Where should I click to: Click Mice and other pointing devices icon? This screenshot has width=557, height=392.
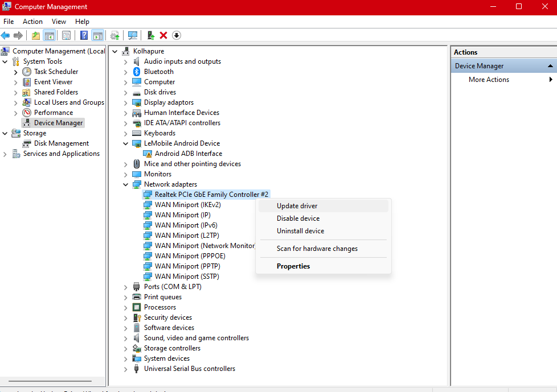click(x=137, y=164)
